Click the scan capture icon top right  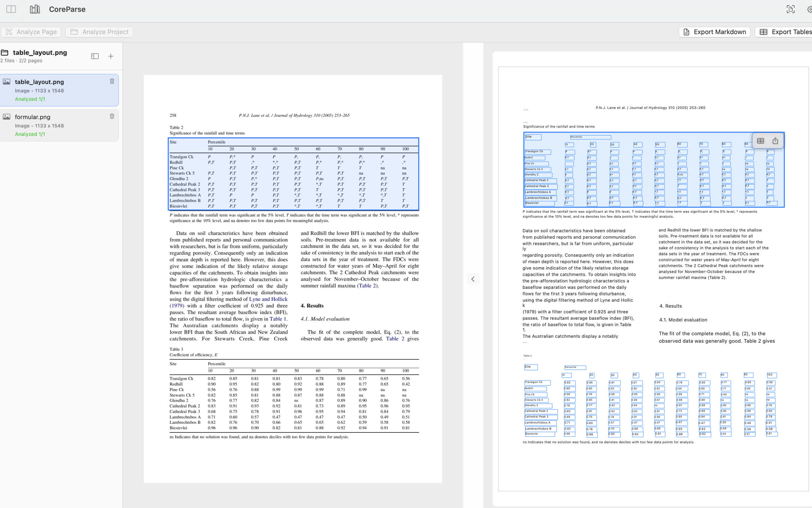click(790, 9)
